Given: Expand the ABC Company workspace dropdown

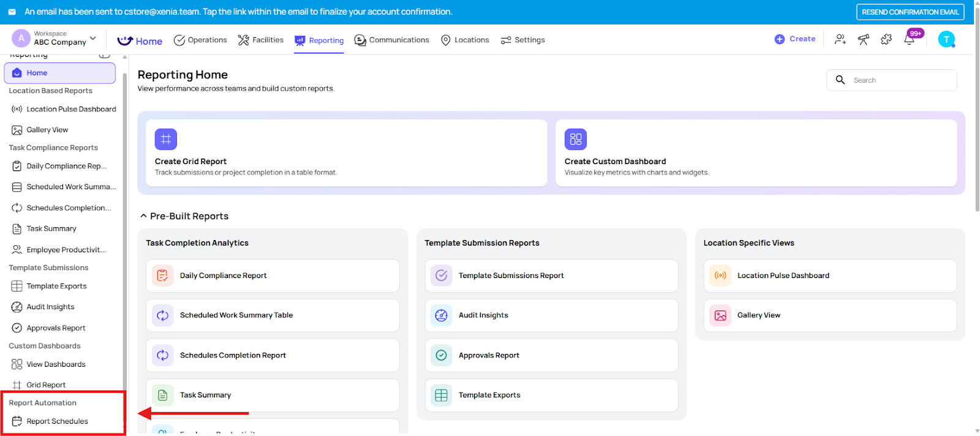Looking at the screenshot, I should tap(93, 39).
